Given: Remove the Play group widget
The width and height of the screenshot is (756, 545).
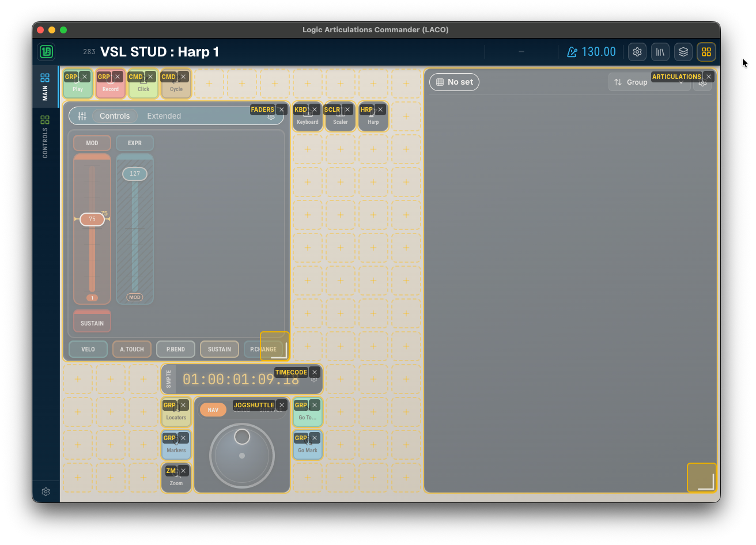Looking at the screenshot, I should point(85,77).
